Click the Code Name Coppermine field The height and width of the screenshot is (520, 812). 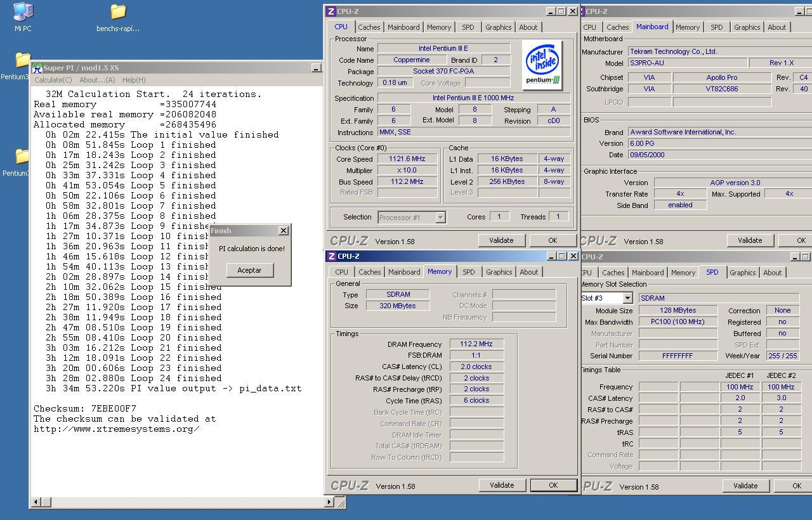[412, 60]
